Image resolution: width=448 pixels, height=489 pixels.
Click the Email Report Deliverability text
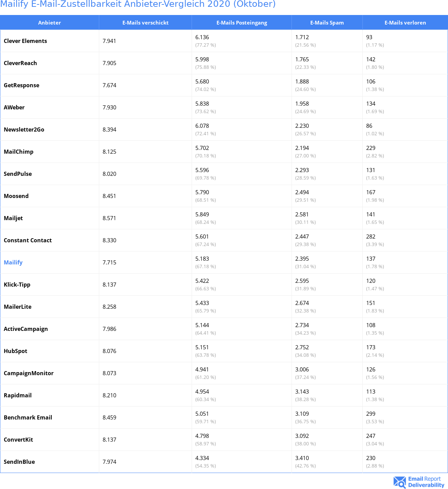[x=426, y=482]
